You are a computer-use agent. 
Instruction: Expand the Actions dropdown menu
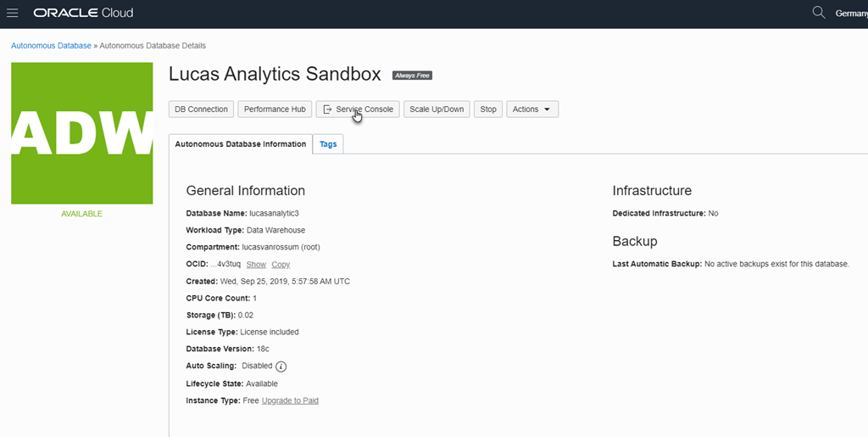(x=531, y=109)
